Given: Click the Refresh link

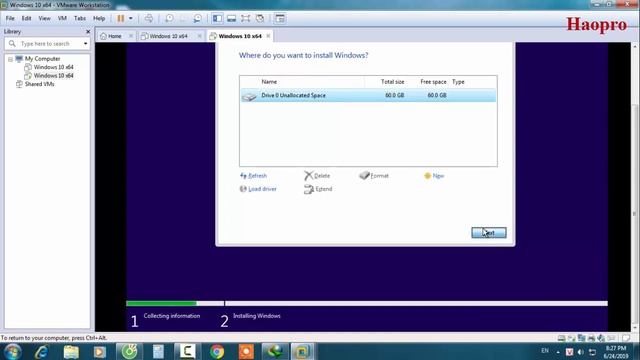Looking at the screenshot, I should (253, 176).
